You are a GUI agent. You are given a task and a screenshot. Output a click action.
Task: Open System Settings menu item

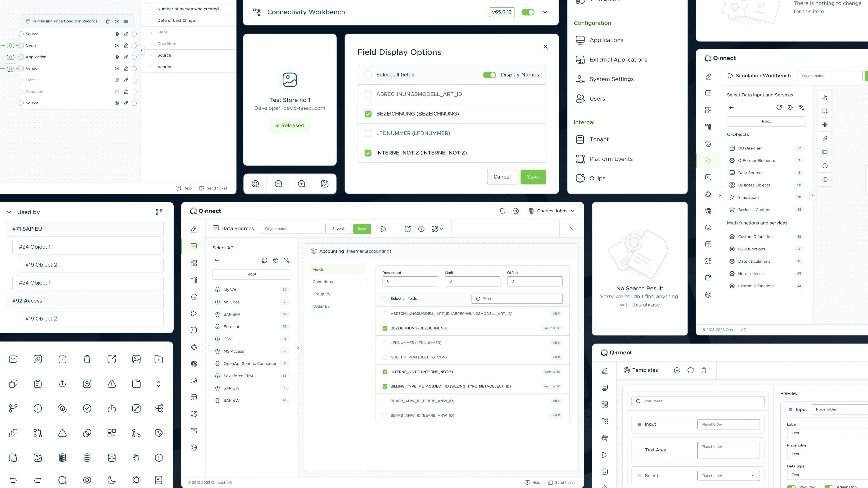tap(612, 79)
